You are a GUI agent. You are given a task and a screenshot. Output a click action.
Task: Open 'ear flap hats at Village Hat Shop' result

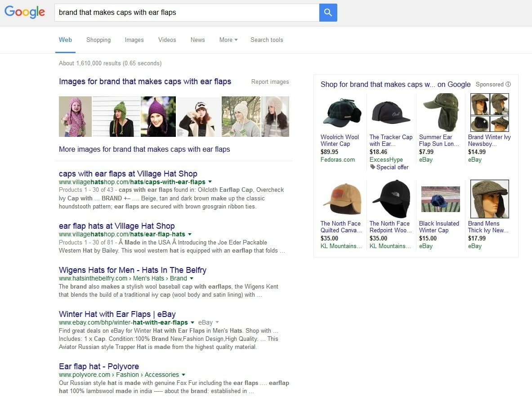click(x=117, y=226)
